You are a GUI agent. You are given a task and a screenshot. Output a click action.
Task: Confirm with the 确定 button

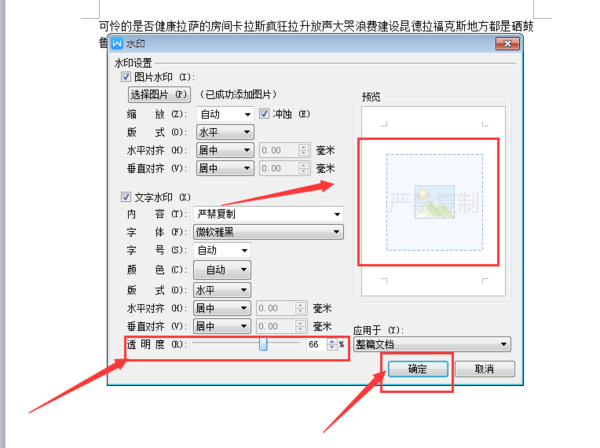pos(418,369)
